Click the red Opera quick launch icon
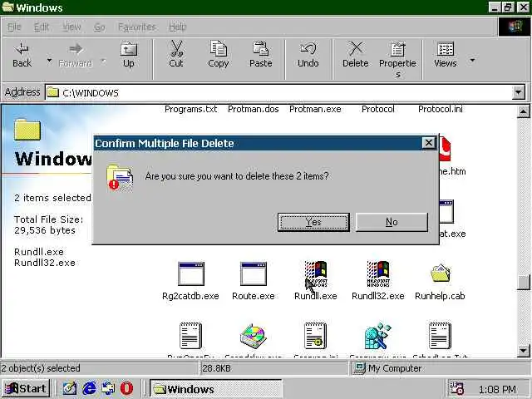 click(126, 388)
